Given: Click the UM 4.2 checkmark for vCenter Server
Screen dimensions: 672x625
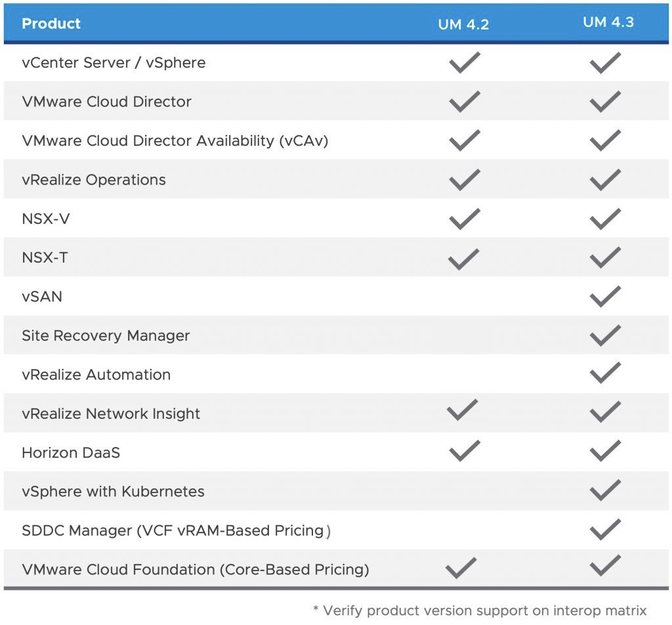Looking at the screenshot, I should [x=464, y=63].
